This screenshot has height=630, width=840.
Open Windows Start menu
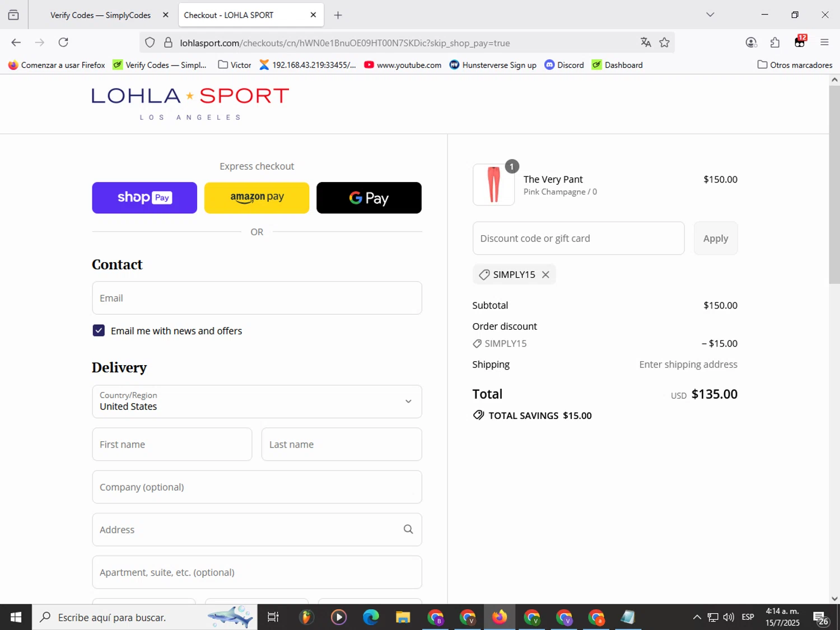point(16,617)
